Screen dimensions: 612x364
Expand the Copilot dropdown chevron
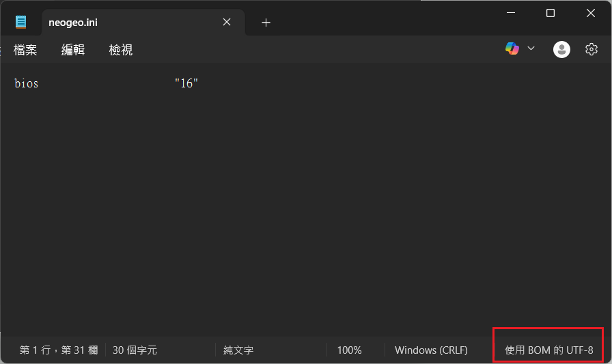[531, 48]
